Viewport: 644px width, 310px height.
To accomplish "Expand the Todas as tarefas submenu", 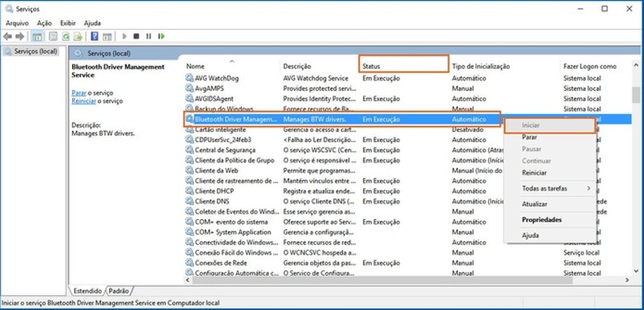I will tap(550, 188).
